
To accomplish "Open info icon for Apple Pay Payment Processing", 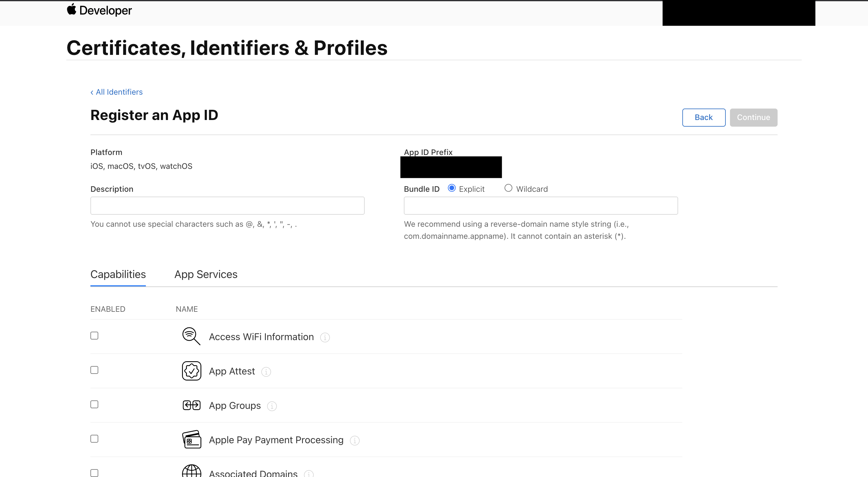I will (x=354, y=441).
